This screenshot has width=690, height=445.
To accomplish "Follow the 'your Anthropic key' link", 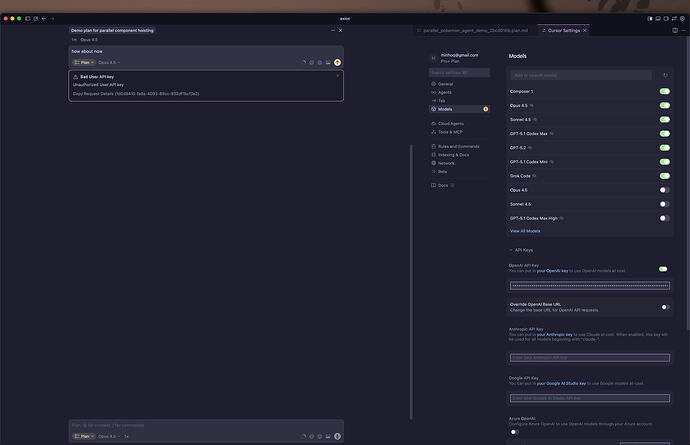I will (554, 335).
